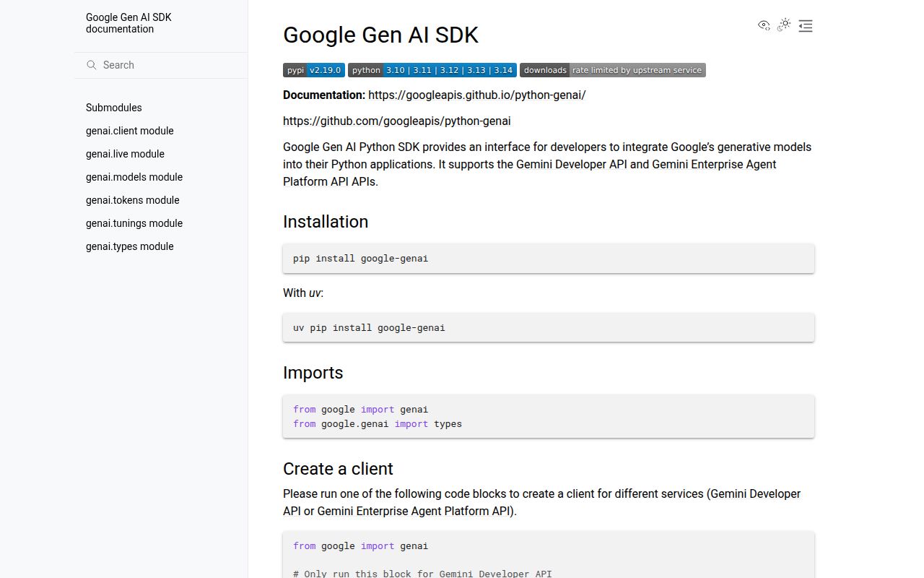Click the search magnifier icon
Viewport: 924px width, 578px height.
(92, 65)
